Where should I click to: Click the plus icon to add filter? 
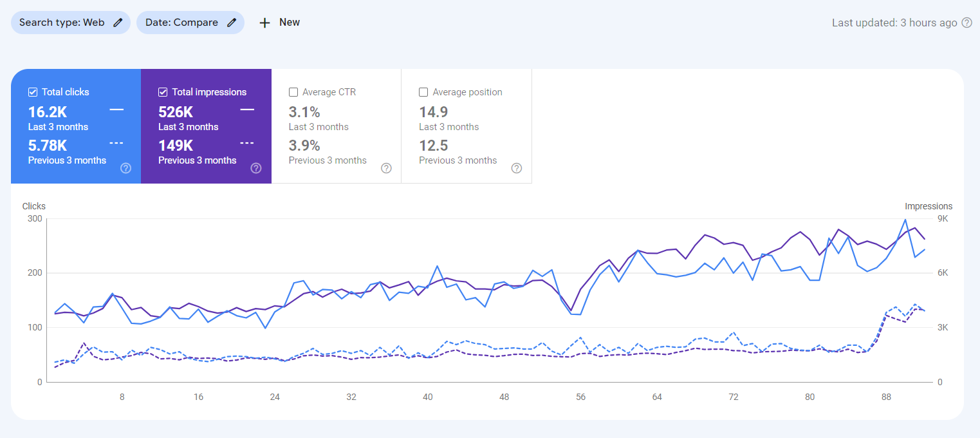click(264, 23)
